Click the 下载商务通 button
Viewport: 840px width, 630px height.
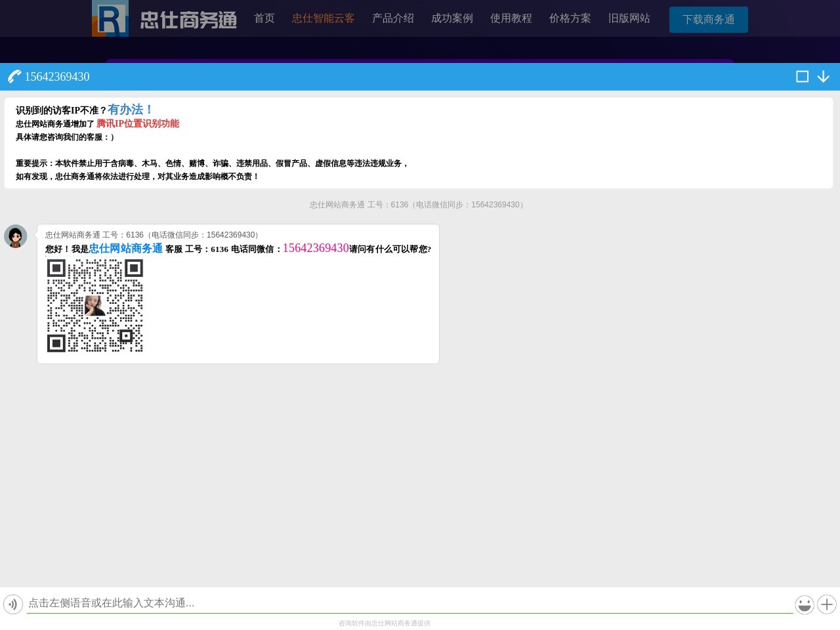point(709,20)
